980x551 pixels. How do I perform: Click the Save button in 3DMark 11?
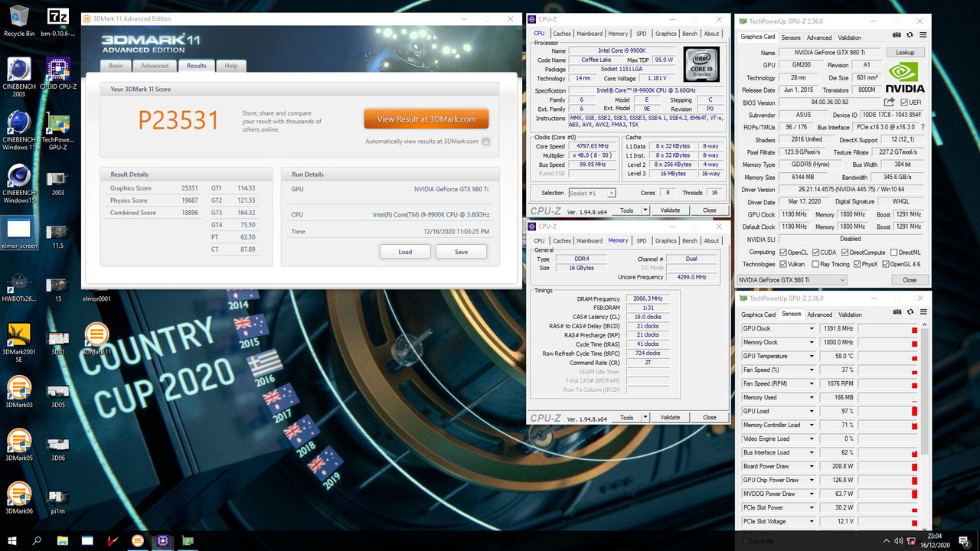tap(461, 252)
